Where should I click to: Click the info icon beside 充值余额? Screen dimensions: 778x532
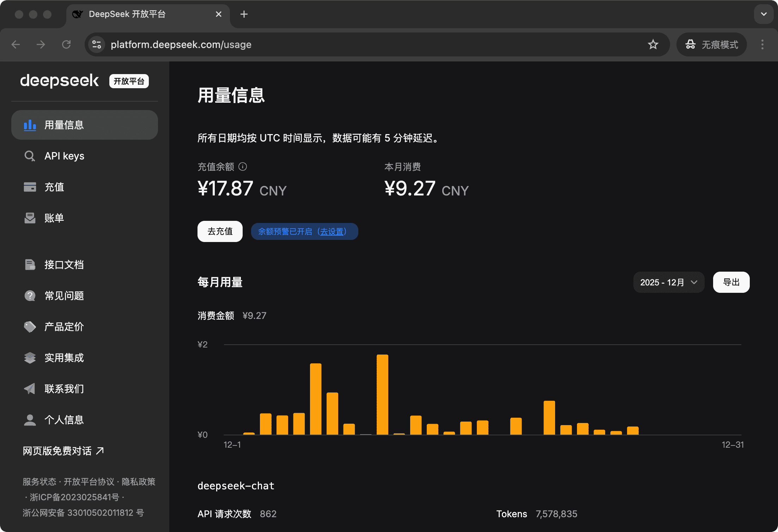click(243, 167)
